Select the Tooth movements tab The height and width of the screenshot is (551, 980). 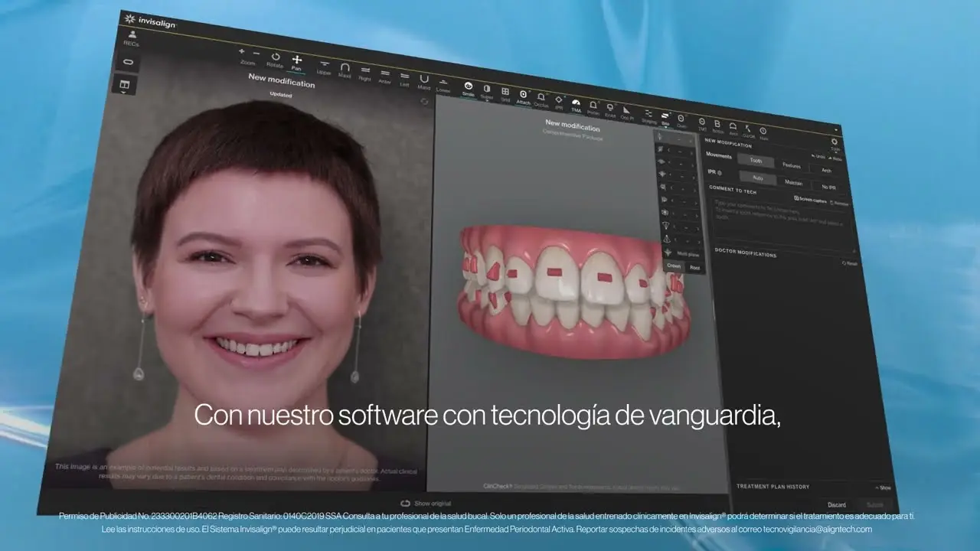(756, 161)
